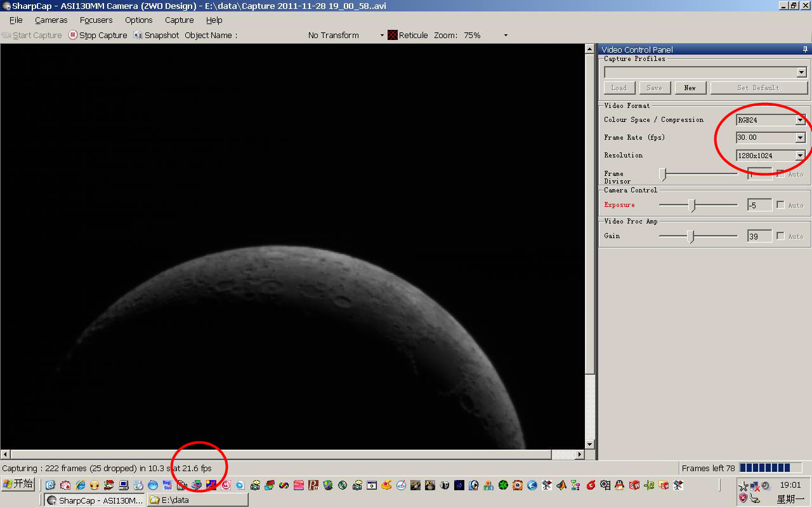The width and height of the screenshot is (812, 508).
Task: Create a profile with the New button
Action: 690,88
